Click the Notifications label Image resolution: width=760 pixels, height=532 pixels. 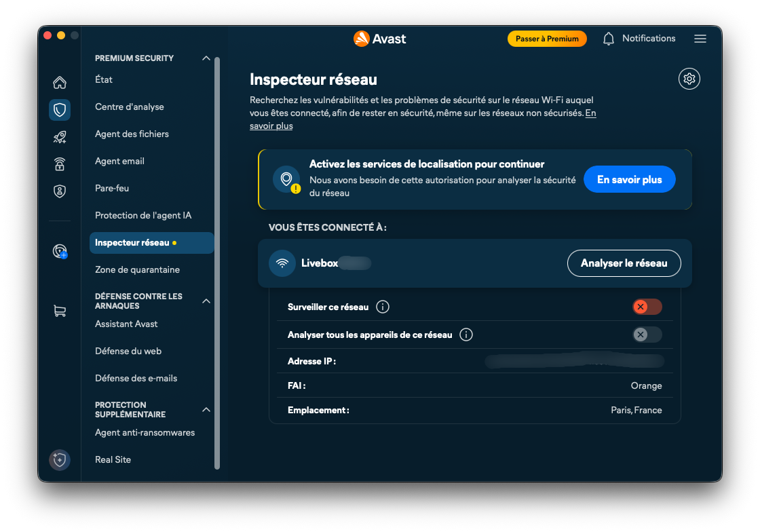pos(649,38)
